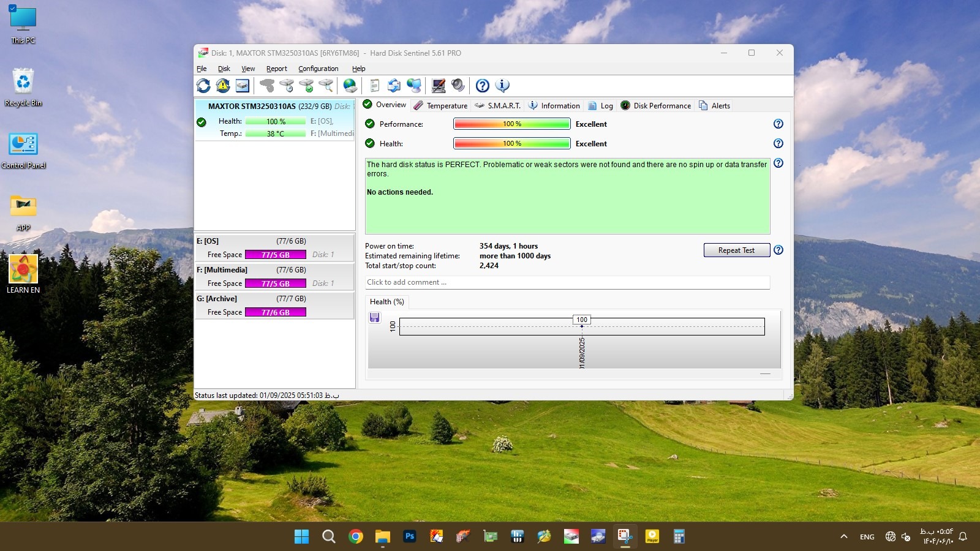The width and height of the screenshot is (980, 551).
Task: Click the globe-with-disk toolbar icon
Action: tap(350, 86)
